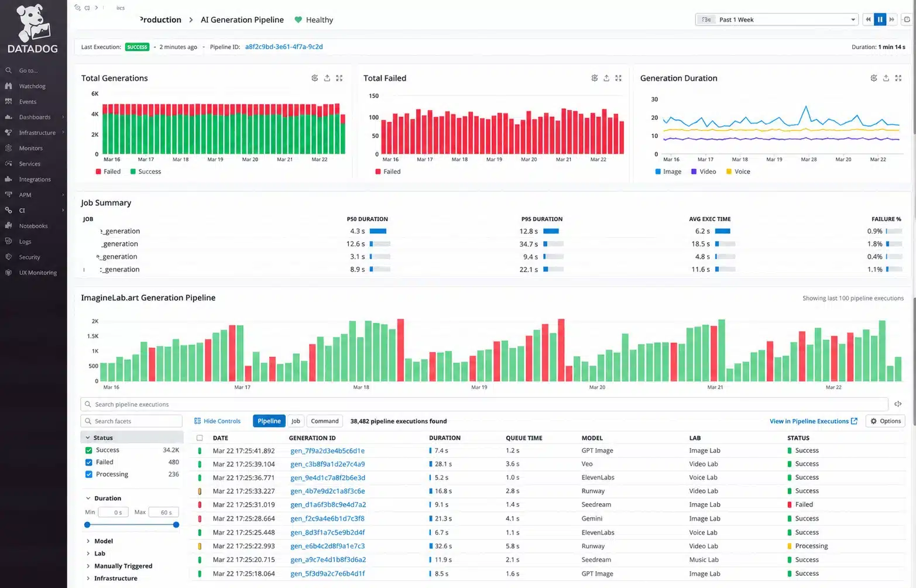Uncheck the Failed status filter
The height and width of the screenshot is (588, 916).
(89, 462)
